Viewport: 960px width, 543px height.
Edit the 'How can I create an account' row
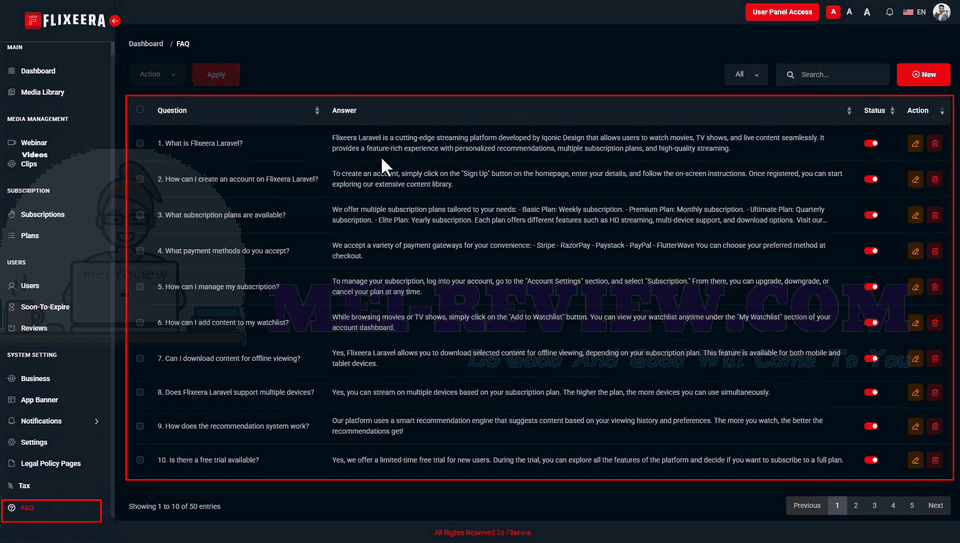915,179
